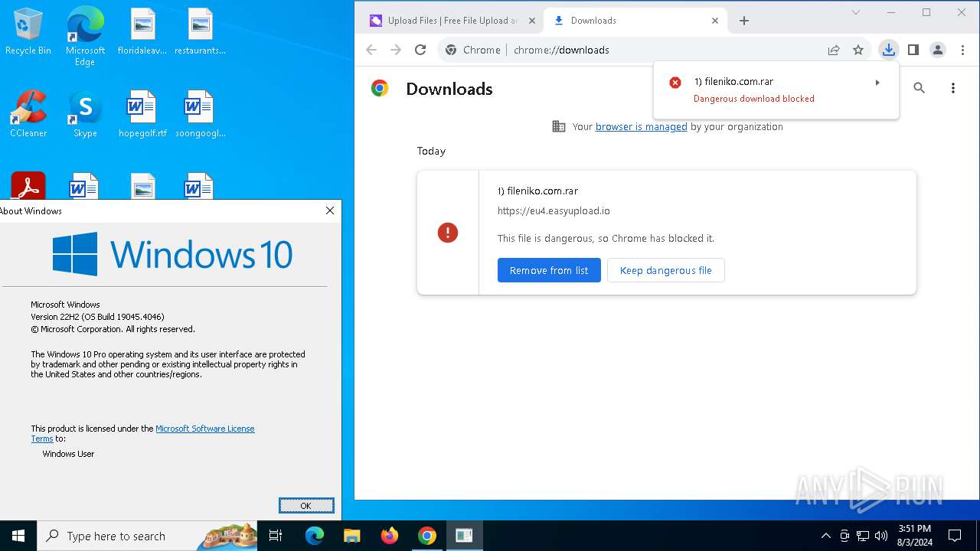Open Downloads page more actions menu

click(x=953, y=88)
